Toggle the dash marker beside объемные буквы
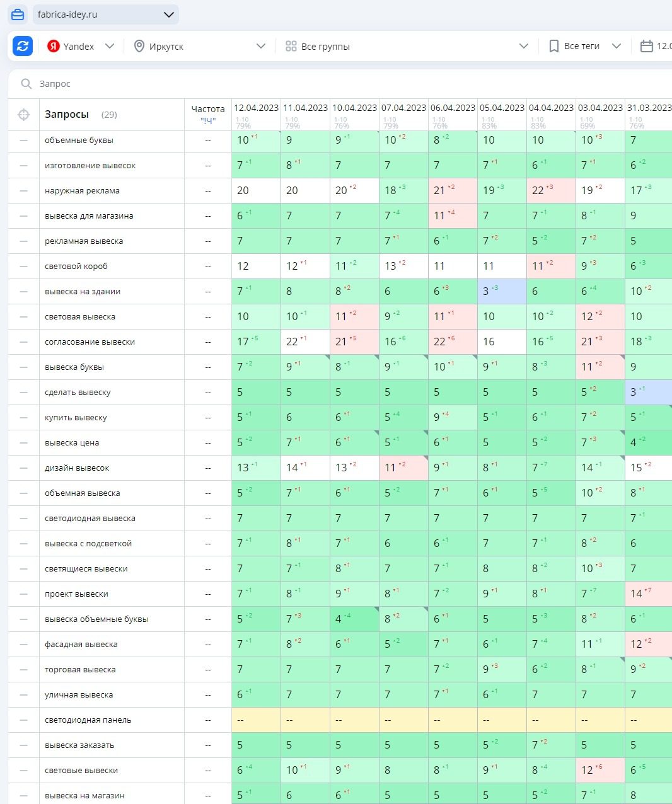The image size is (672, 804). [24, 141]
